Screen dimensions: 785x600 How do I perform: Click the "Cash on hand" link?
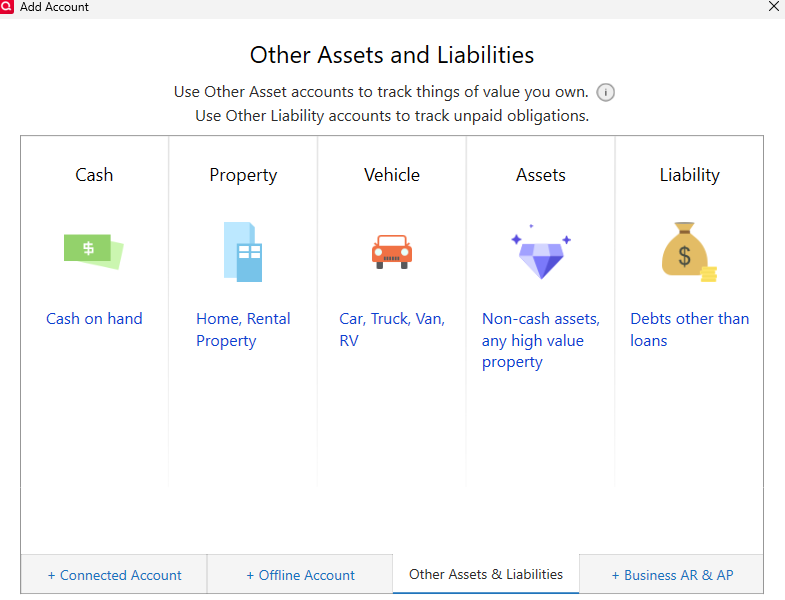click(94, 319)
